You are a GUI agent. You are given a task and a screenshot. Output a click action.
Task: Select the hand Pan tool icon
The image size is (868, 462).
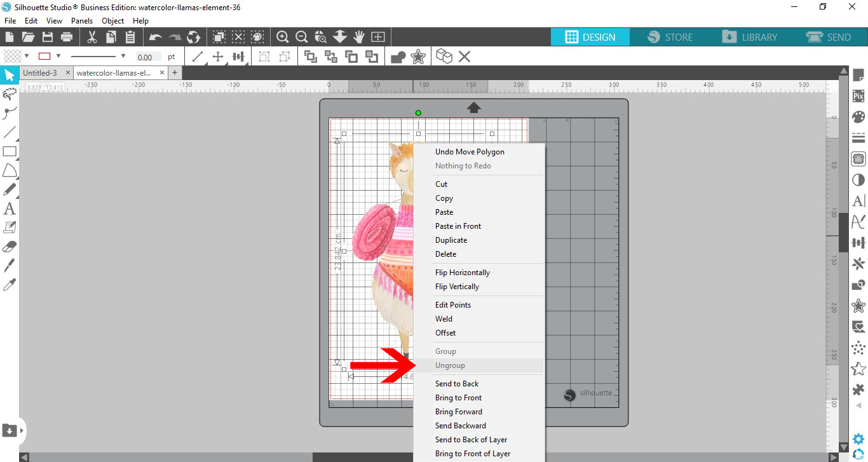[x=359, y=37]
